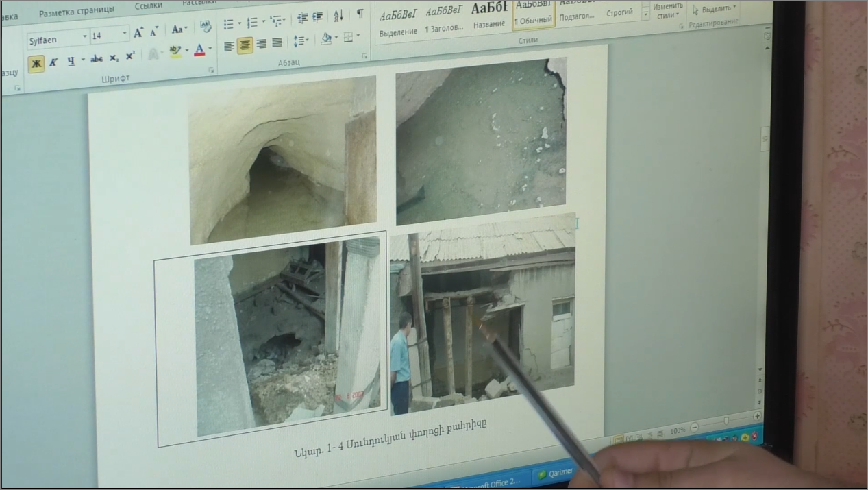Open the Paragraph dialog launcher (Абзац)
Screen dimensions: 868x490
coord(365,56)
